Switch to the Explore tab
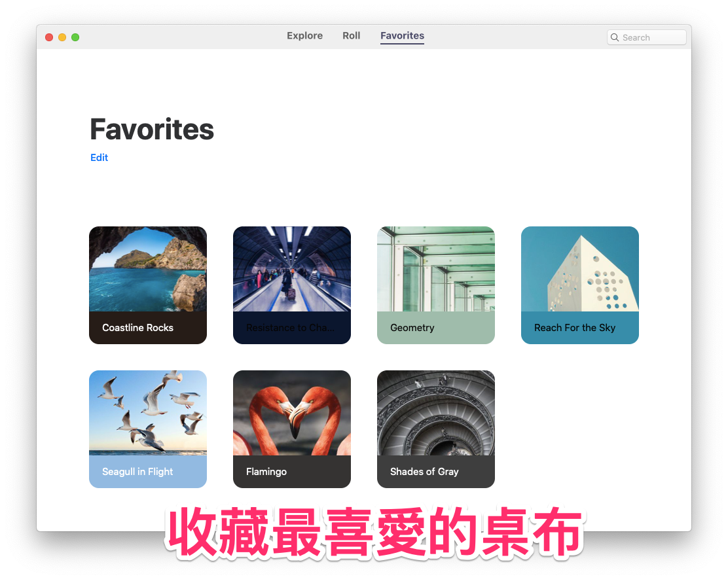The width and height of the screenshot is (728, 583). (304, 36)
